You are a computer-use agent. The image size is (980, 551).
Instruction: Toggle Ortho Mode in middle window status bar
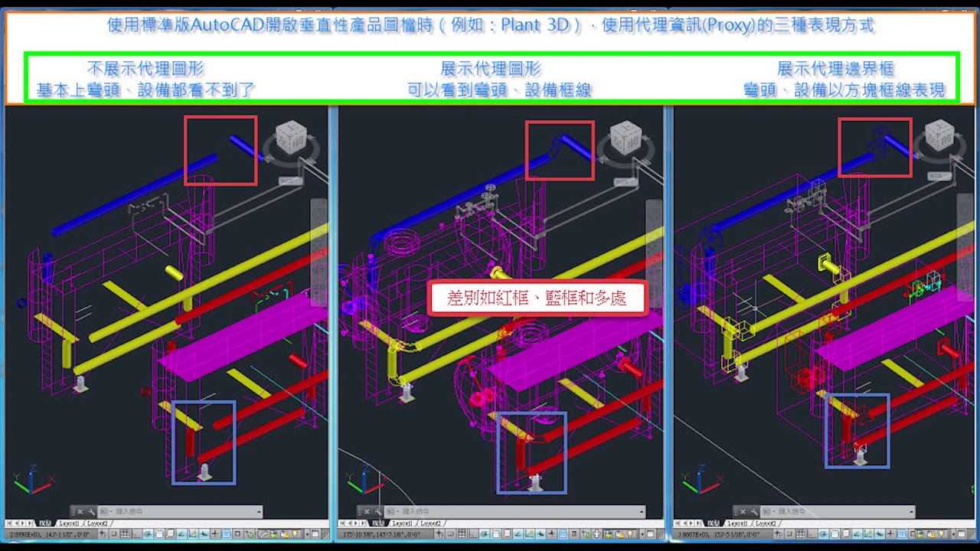click(x=473, y=534)
